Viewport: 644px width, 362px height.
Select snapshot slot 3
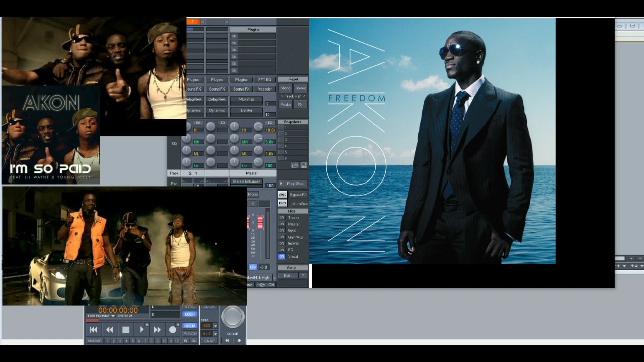point(293,140)
